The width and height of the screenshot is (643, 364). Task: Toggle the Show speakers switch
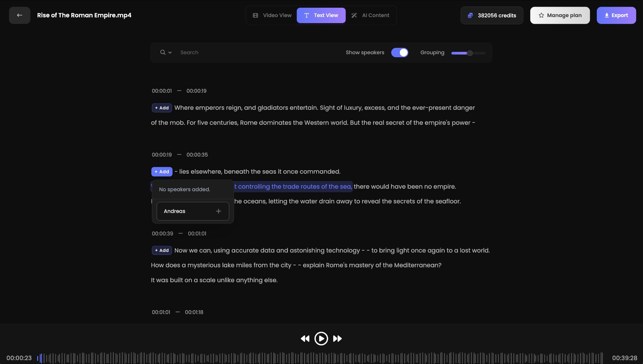(400, 53)
